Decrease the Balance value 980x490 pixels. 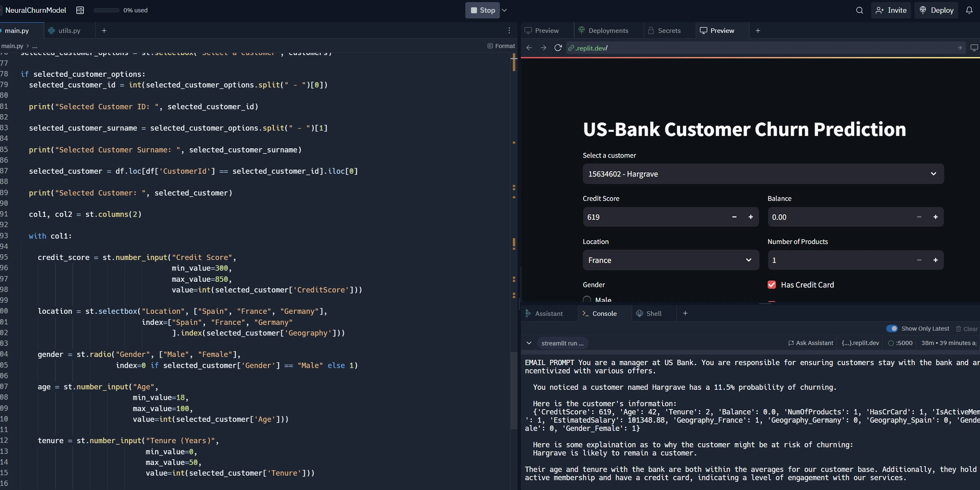coord(919,217)
